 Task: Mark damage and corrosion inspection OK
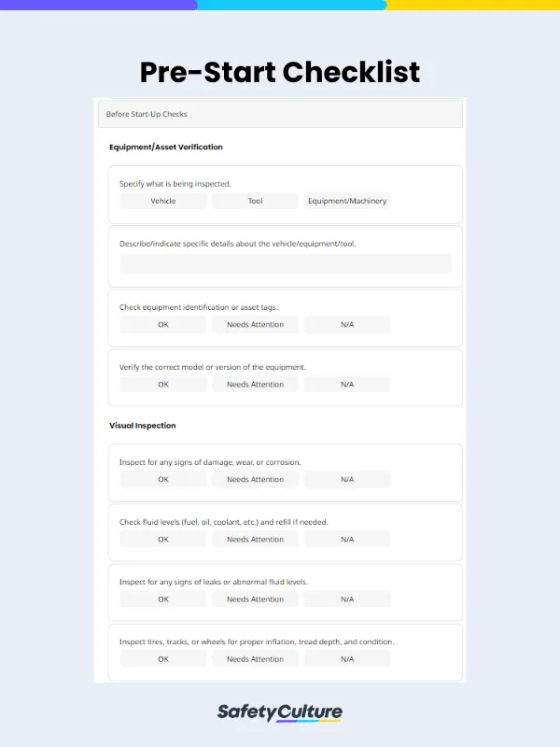click(162, 479)
